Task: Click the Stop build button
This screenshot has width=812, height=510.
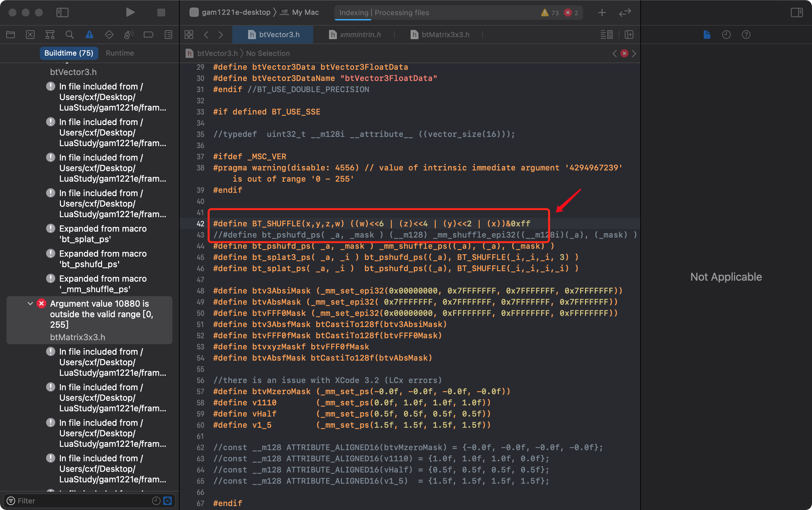Action: [161, 13]
